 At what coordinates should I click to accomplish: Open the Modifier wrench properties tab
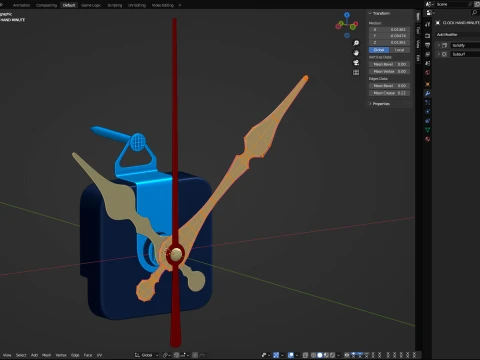click(428, 93)
